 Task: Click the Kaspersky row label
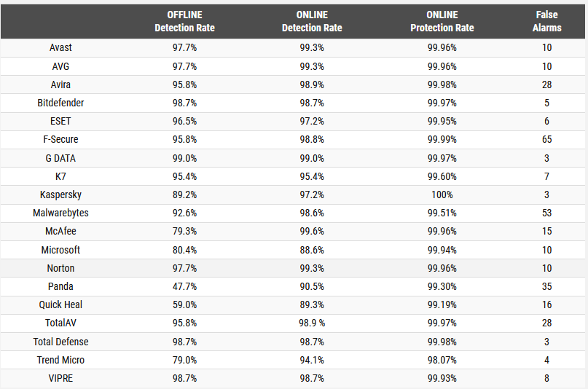click(60, 194)
